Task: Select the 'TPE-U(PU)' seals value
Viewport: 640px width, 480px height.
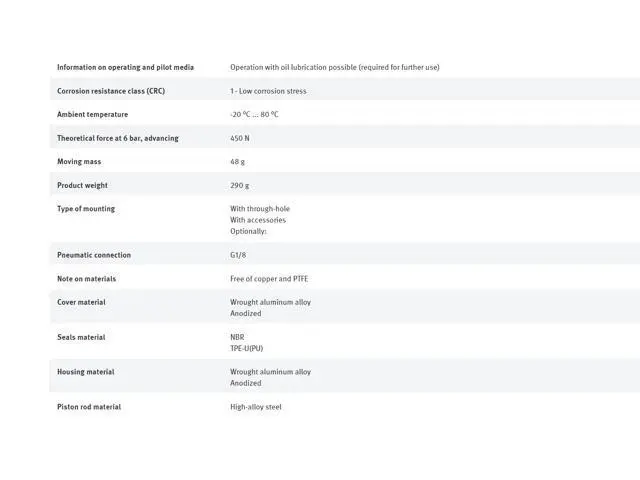Action: (x=246, y=348)
